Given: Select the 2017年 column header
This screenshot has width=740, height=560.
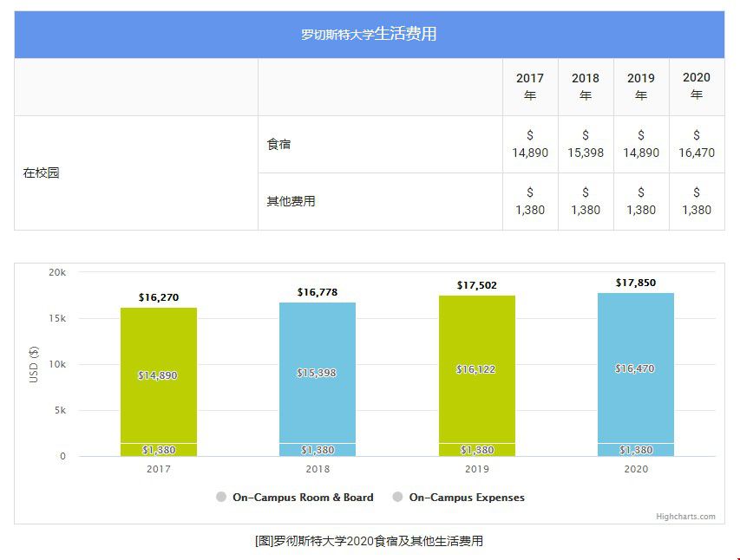Looking at the screenshot, I should (530, 87).
